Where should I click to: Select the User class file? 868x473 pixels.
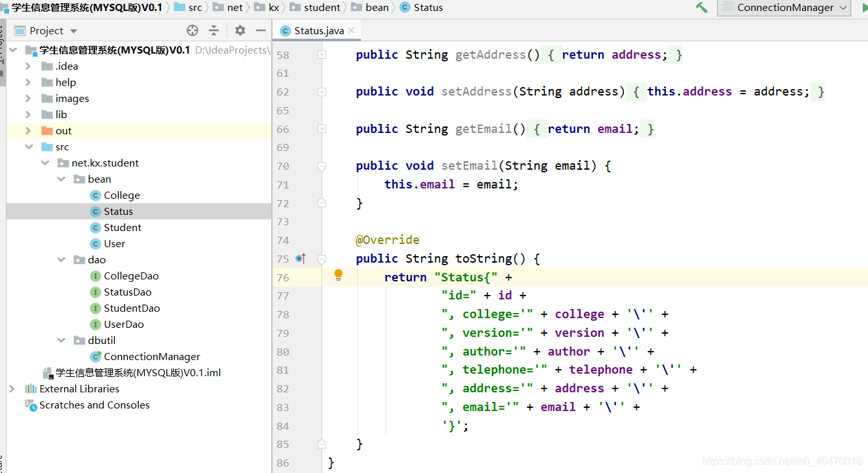[x=114, y=243]
